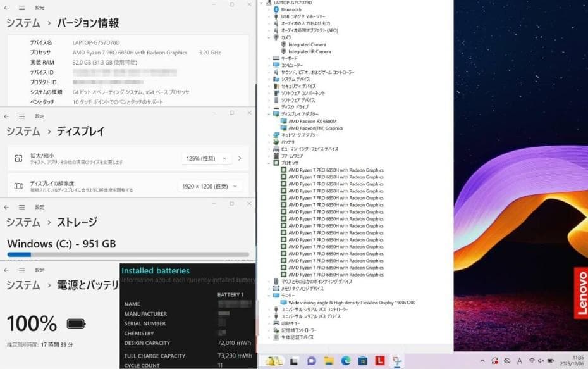Collapse the プロセッサ category in Device Manager
Image resolution: width=588 pixels, height=369 pixels.
click(x=268, y=162)
